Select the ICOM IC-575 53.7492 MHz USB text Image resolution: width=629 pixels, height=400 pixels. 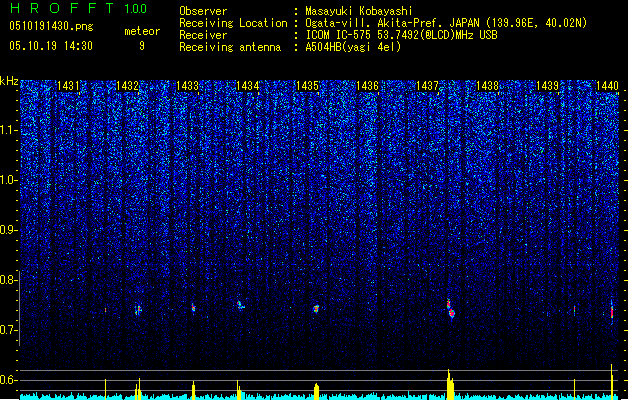click(x=401, y=35)
